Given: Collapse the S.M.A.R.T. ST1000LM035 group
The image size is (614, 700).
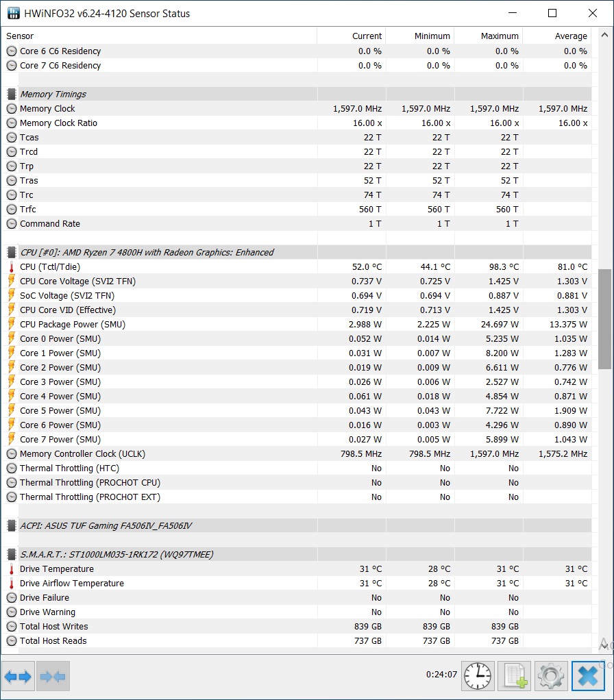Looking at the screenshot, I should click(x=12, y=555).
